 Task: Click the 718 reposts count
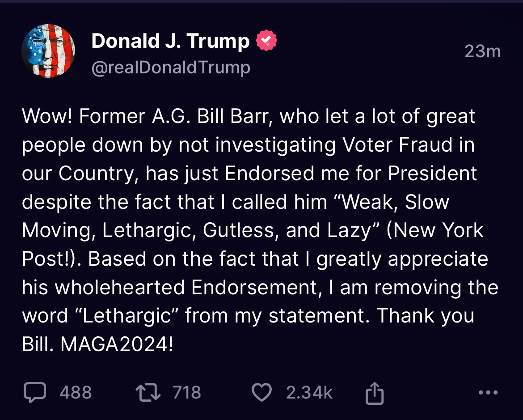(x=186, y=393)
